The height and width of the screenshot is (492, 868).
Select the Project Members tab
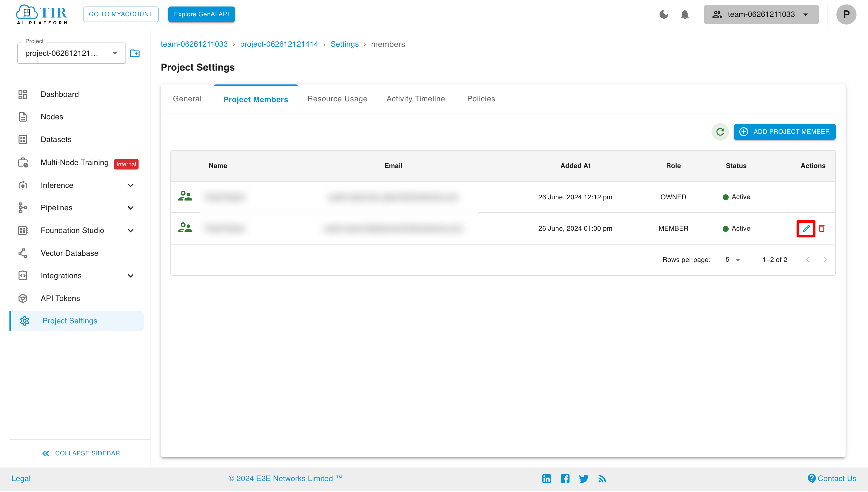pos(256,99)
